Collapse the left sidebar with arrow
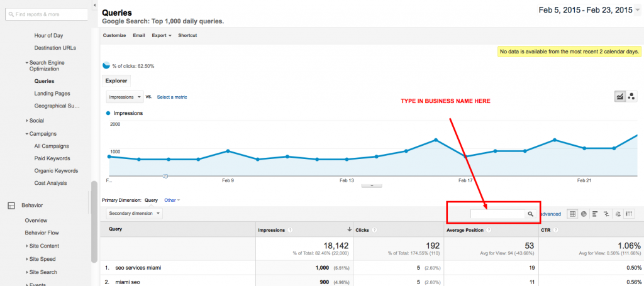644x286 pixels. pos(94,5)
